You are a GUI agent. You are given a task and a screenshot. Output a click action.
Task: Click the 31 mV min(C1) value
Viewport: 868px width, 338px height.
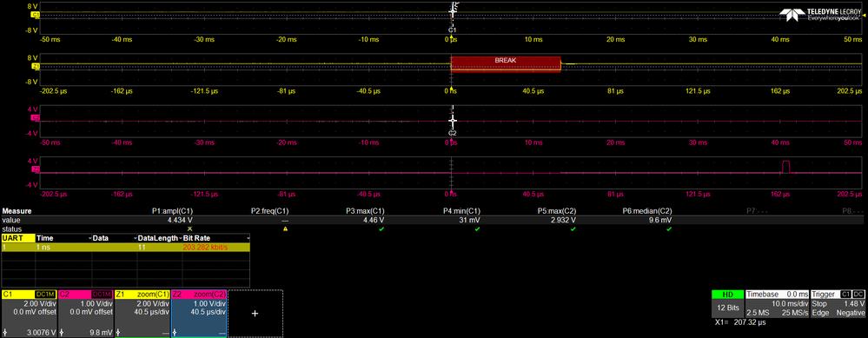470,220
